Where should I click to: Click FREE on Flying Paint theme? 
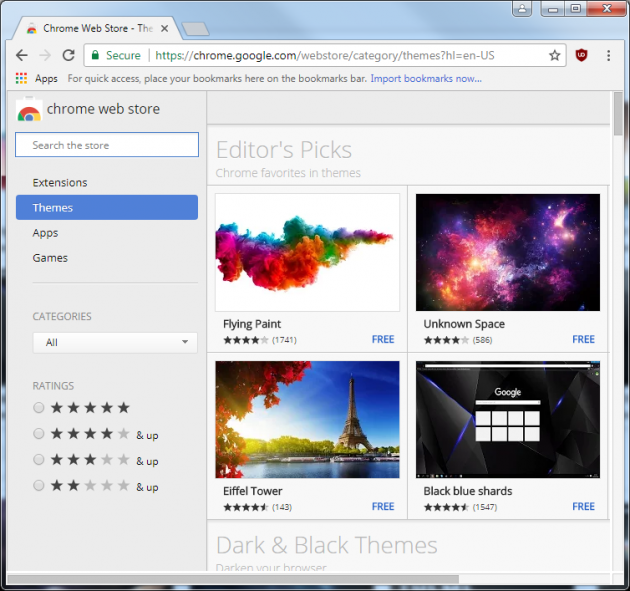[383, 339]
